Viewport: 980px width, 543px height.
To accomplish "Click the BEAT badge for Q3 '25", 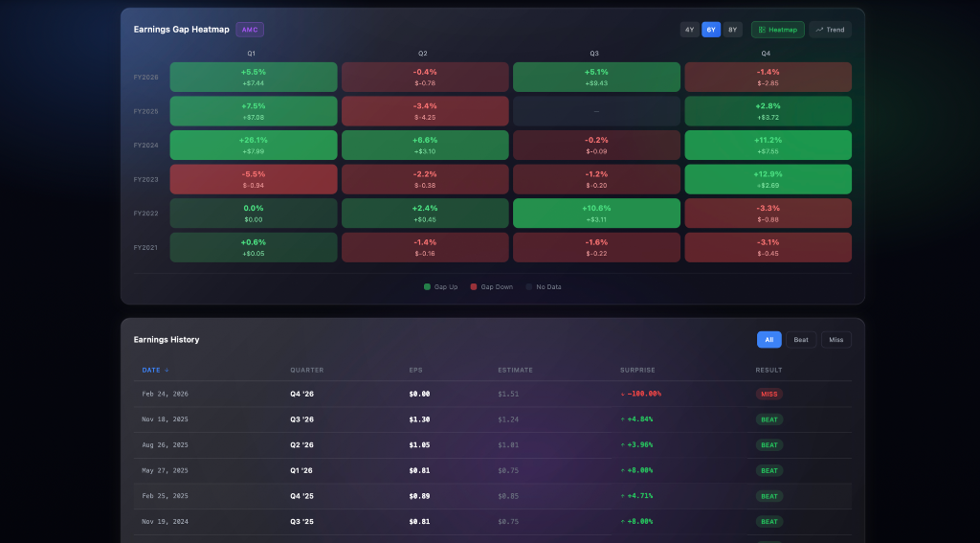I will pyautogui.click(x=768, y=522).
